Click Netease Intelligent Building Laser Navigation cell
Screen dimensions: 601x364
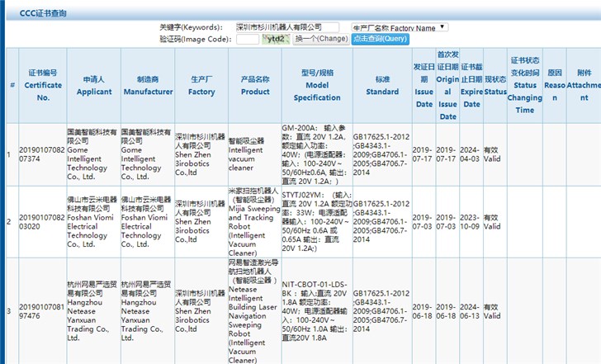click(254, 311)
